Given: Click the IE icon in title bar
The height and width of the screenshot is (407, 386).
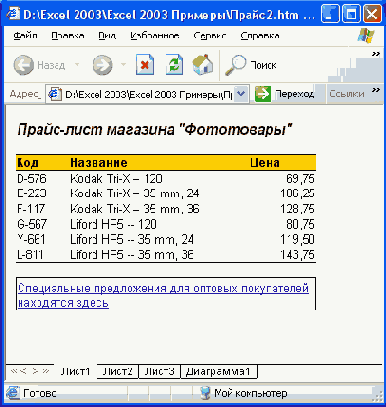Looking at the screenshot, I should (x=13, y=14).
